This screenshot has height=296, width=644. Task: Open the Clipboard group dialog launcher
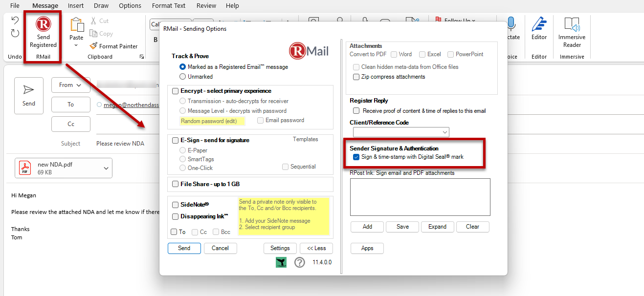(142, 57)
